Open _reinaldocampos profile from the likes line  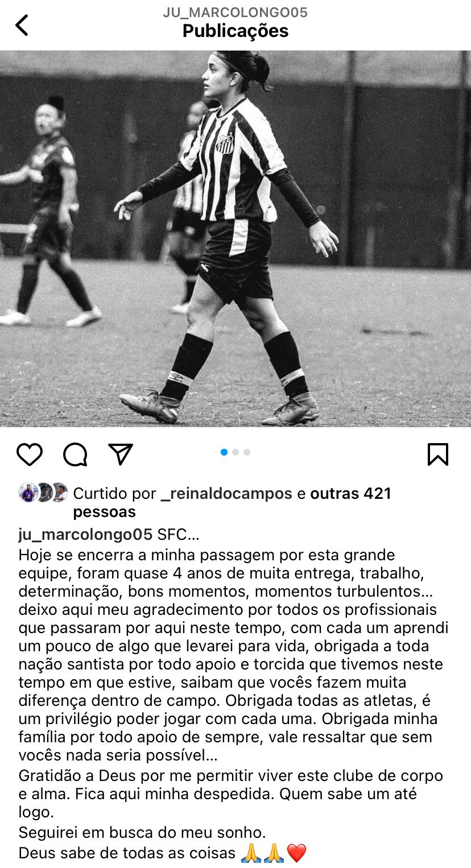[226, 494]
